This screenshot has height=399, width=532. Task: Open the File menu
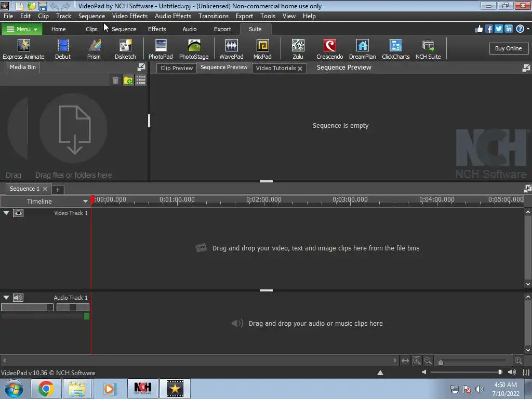(8, 16)
